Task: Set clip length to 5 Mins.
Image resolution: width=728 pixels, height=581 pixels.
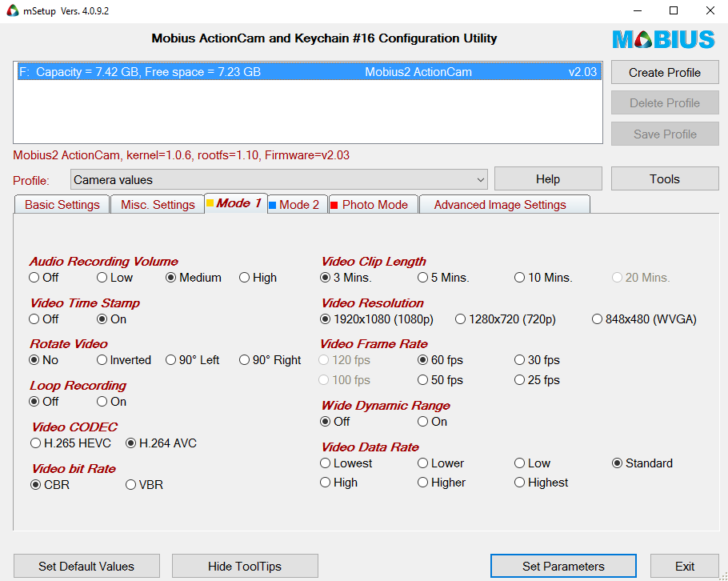Action: coord(443,278)
